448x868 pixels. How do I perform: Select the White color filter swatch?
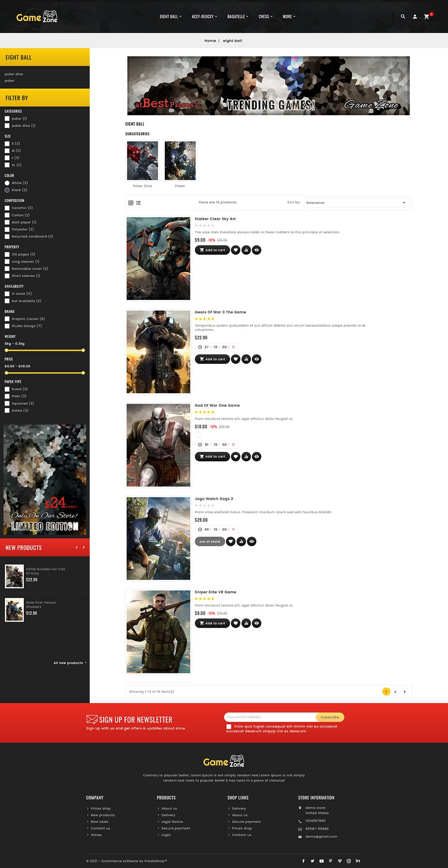[7, 183]
